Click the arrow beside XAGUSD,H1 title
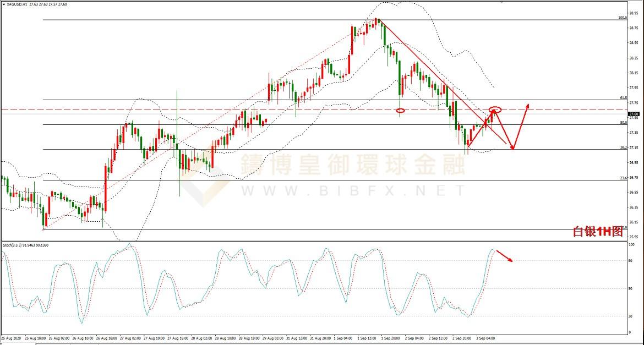 [x=3, y=4]
